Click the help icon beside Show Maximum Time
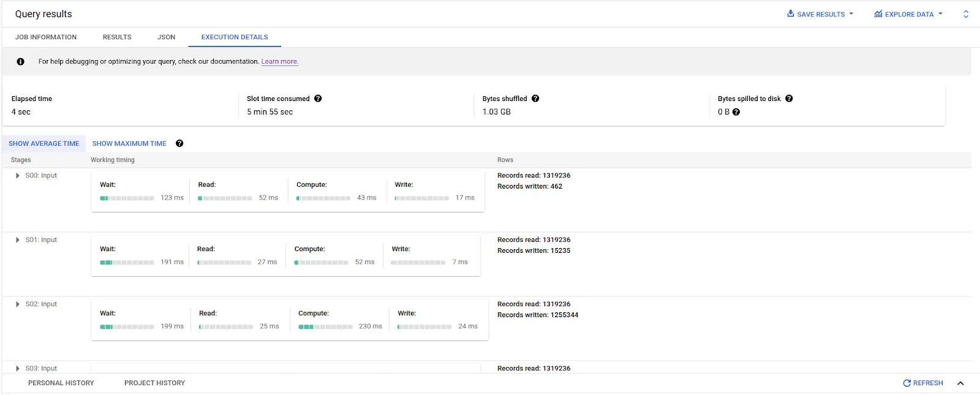 tap(179, 143)
